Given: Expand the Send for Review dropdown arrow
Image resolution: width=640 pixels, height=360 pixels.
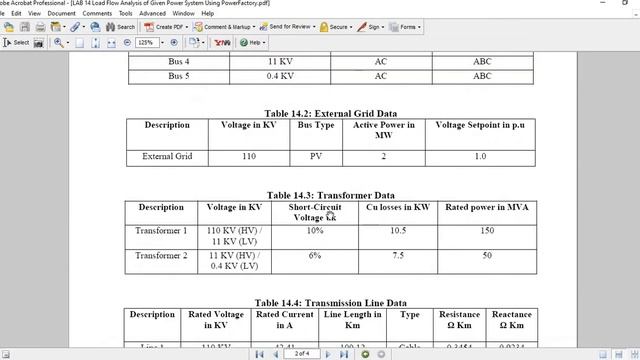Looking at the screenshot, I should coord(314,27).
